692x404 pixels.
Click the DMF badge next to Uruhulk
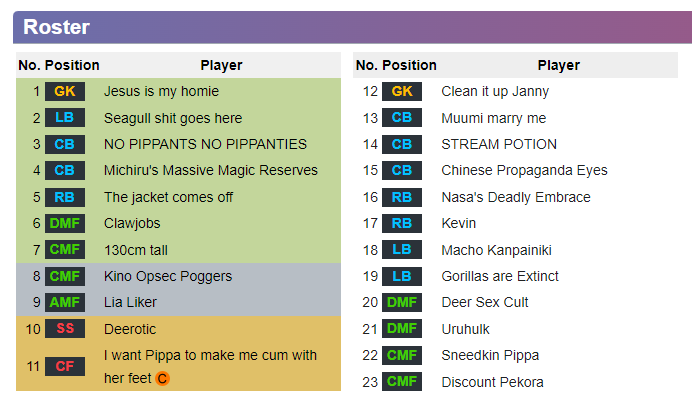(x=402, y=328)
